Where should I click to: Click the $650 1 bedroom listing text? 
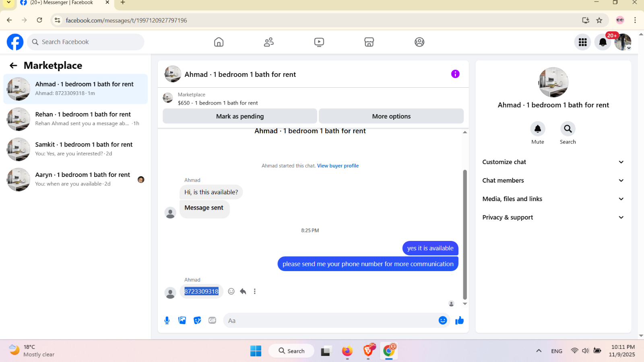[218, 103]
